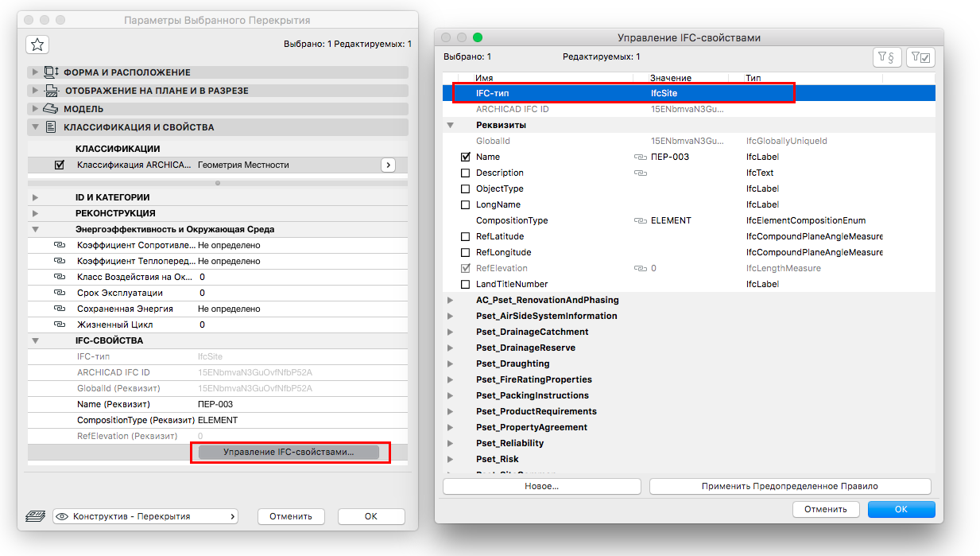Open filter by scheme icon in IFC window
This screenshot has width=980, height=556.
click(x=886, y=57)
